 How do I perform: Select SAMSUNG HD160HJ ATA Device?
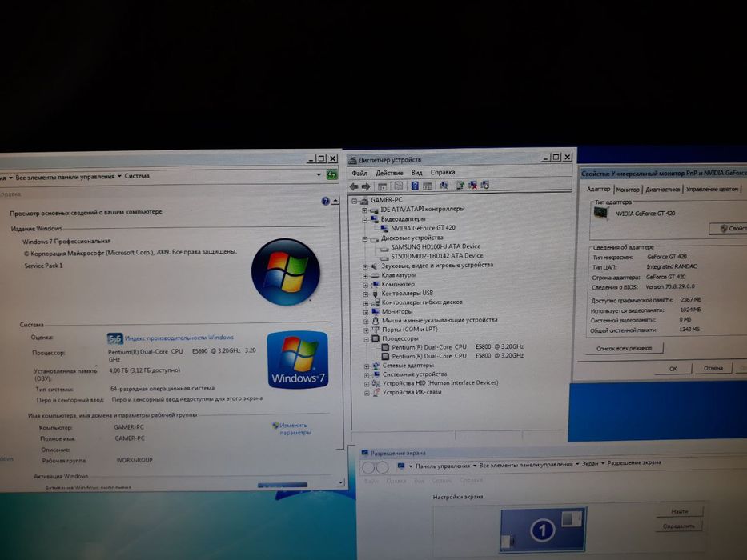coord(436,246)
